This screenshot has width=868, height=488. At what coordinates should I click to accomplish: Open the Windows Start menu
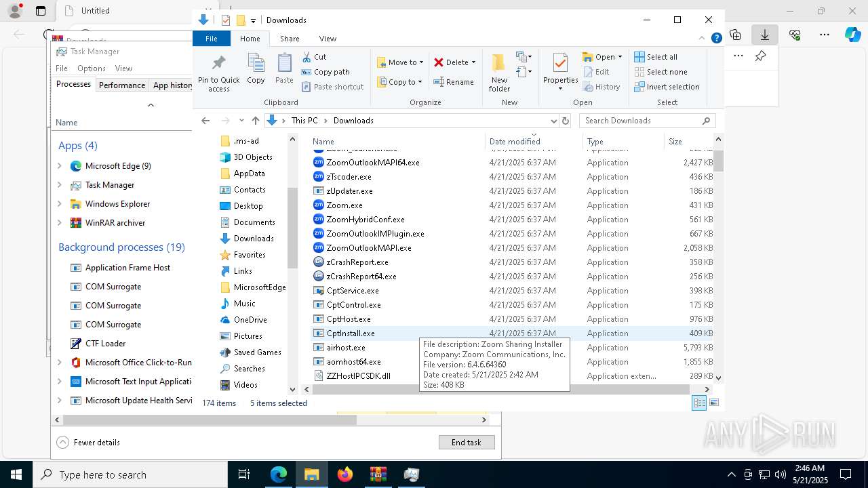16,474
